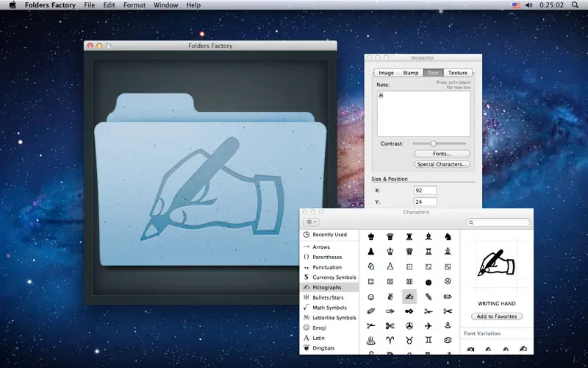Choose the Bullets/Stars category
588x368 pixels.
(x=329, y=298)
